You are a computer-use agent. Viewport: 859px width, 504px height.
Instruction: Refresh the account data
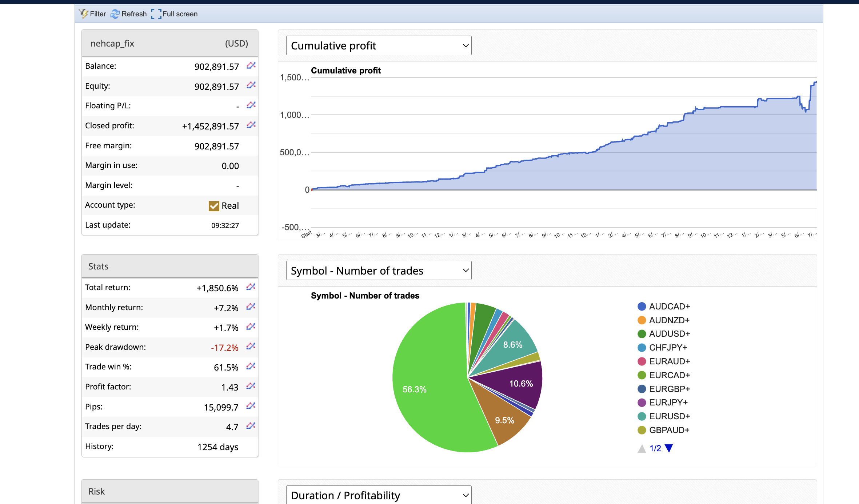point(129,14)
